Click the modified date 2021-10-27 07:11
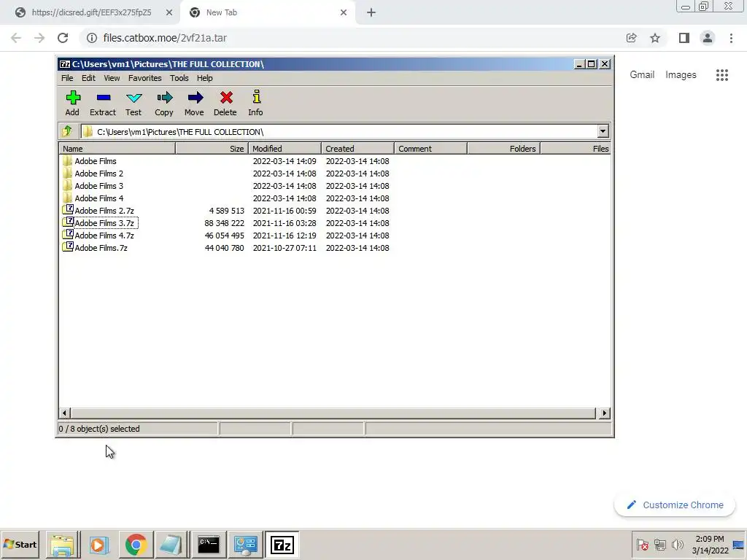Screen dimensions: 747x560 (x=285, y=248)
